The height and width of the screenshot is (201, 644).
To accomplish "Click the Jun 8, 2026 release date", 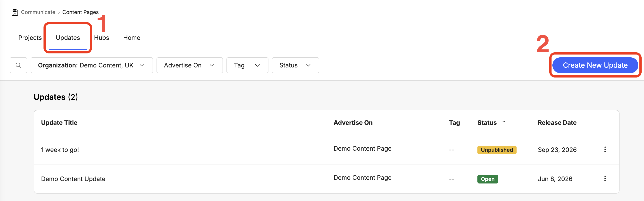I will (x=555, y=179).
